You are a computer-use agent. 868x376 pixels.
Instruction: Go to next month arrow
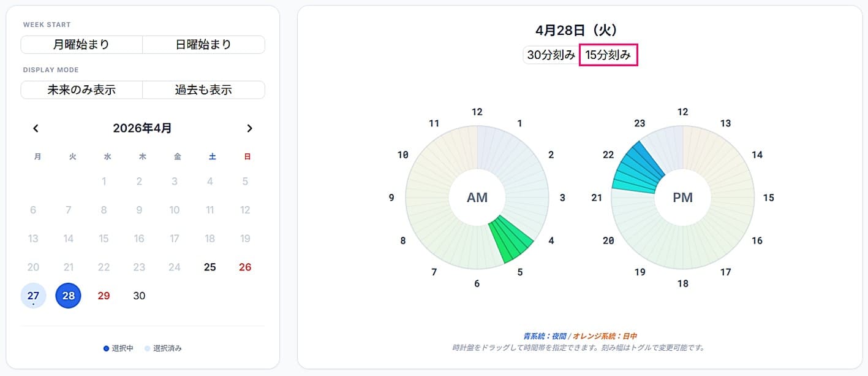[249, 128]
